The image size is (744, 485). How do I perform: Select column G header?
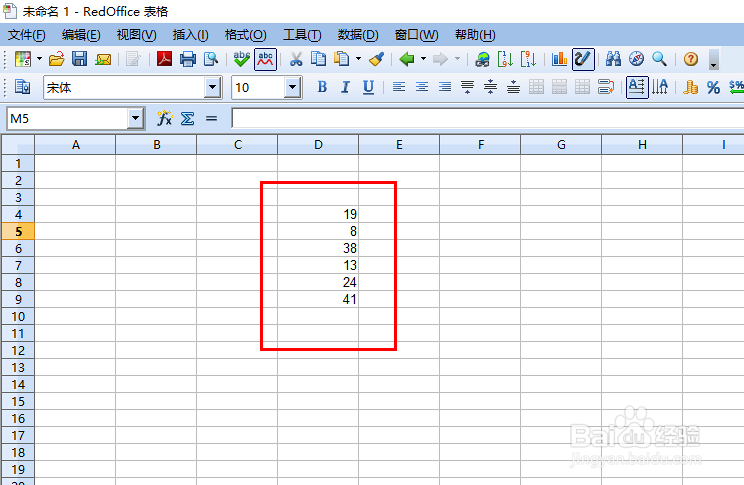(561, 145)
